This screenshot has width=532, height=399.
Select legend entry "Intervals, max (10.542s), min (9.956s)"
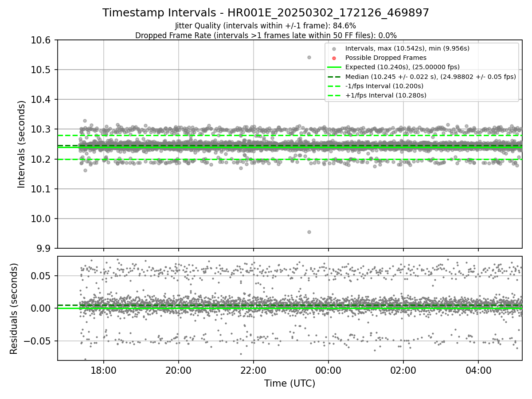(407, 48)
